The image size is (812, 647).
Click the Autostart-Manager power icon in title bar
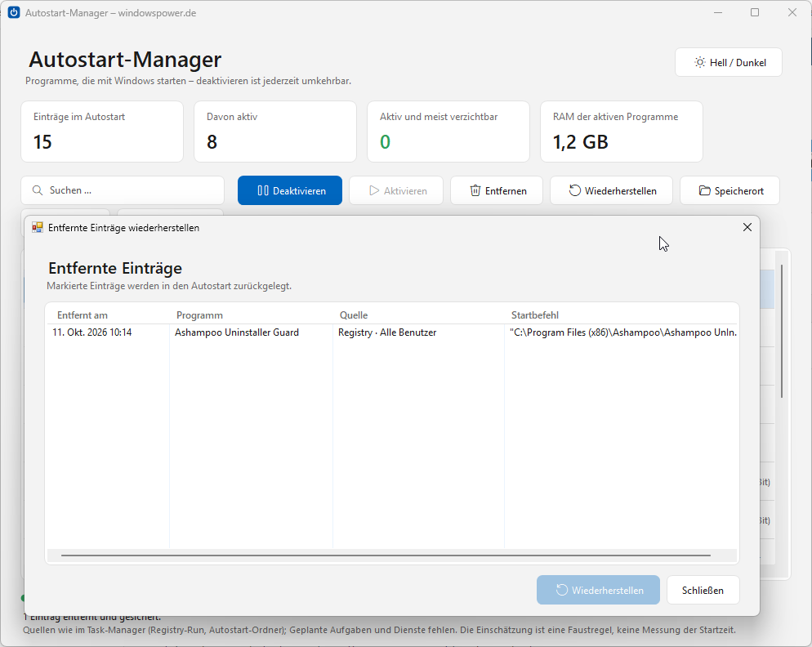14,12
